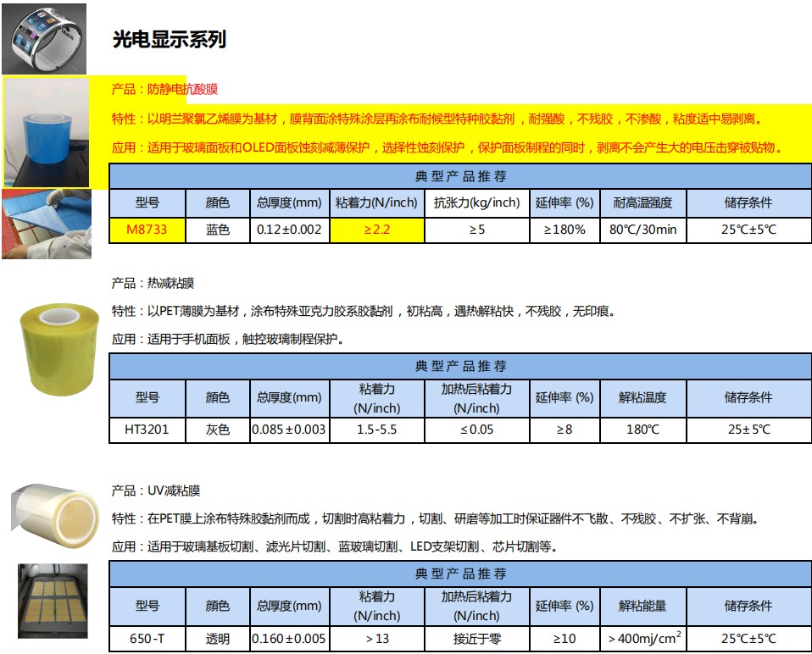Click the first table's 典型产品推荐 title bar
Viewport: 812px width, 654px height.
460,176
